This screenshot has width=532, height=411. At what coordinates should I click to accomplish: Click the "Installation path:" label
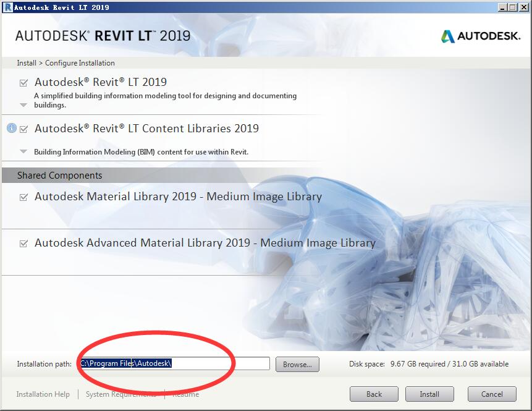click(44, 364)
